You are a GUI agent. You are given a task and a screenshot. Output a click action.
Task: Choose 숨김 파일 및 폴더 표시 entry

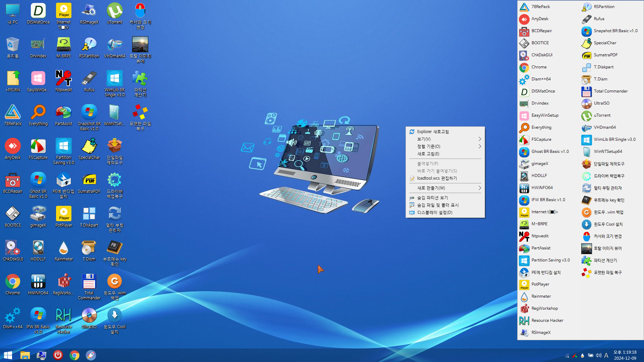click(445, 205)
